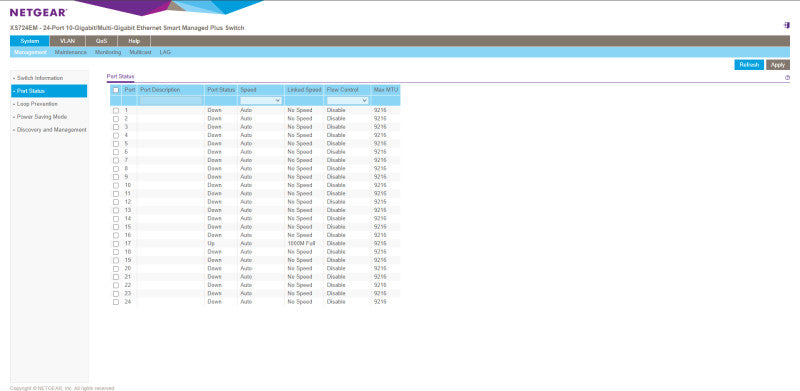Screen dimensions: 800x391
Task: Click the Refresh button
Action: [749, 65]
